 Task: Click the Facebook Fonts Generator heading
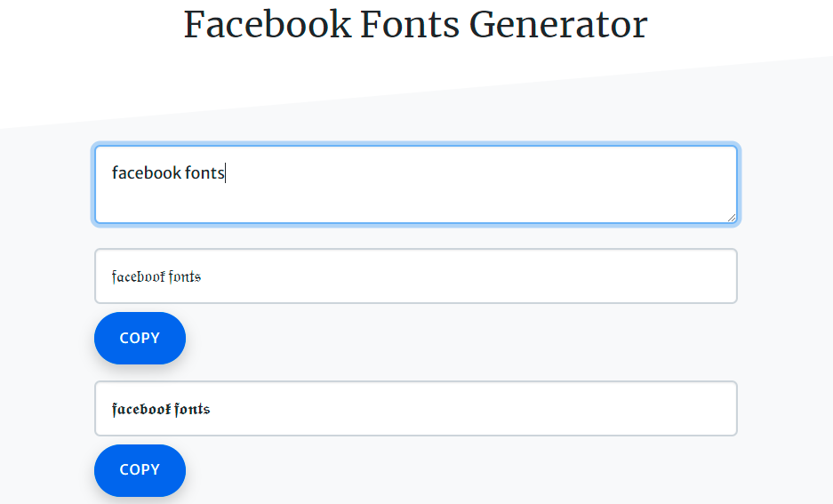415,24
